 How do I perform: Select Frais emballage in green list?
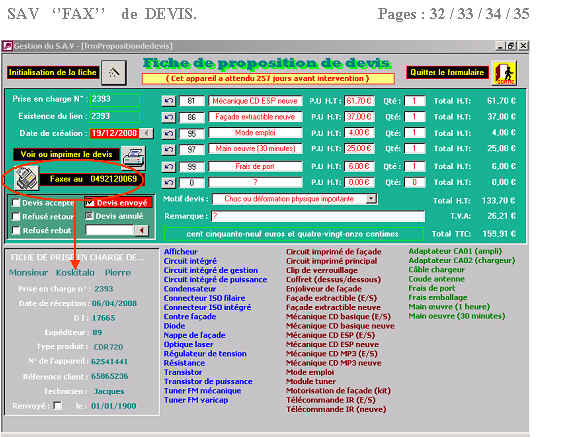click(438, 297)
